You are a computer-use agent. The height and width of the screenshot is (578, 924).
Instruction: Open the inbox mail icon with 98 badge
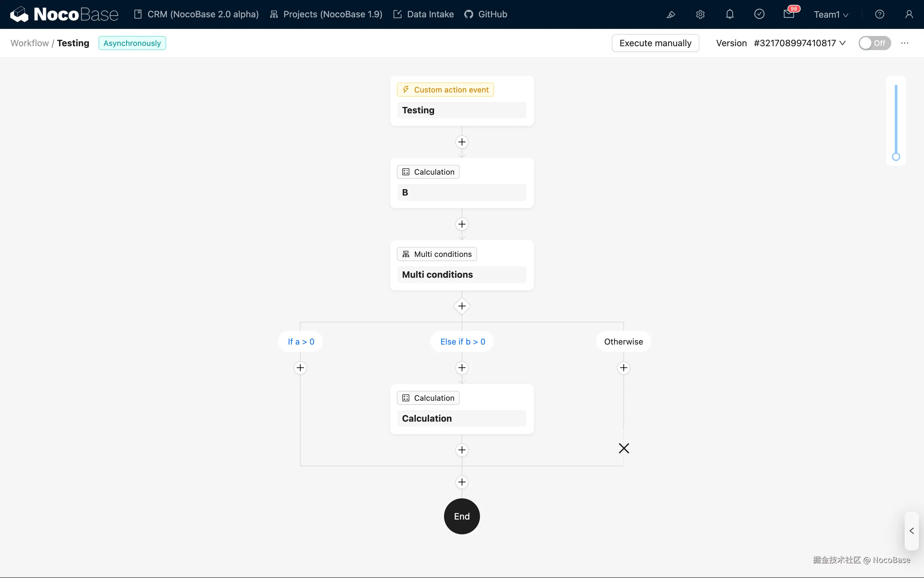pos(789,14)
